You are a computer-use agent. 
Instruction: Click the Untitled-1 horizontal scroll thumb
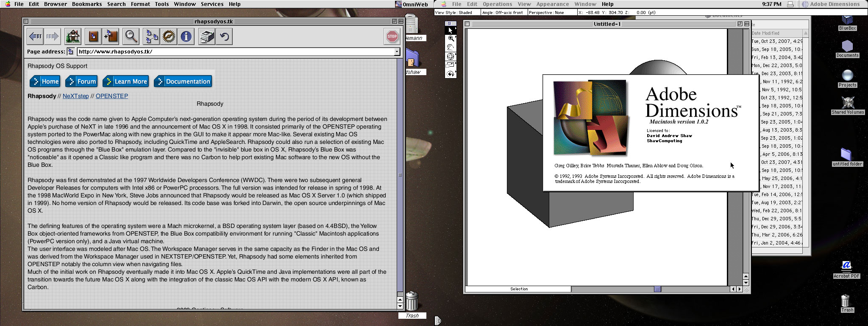657,289
